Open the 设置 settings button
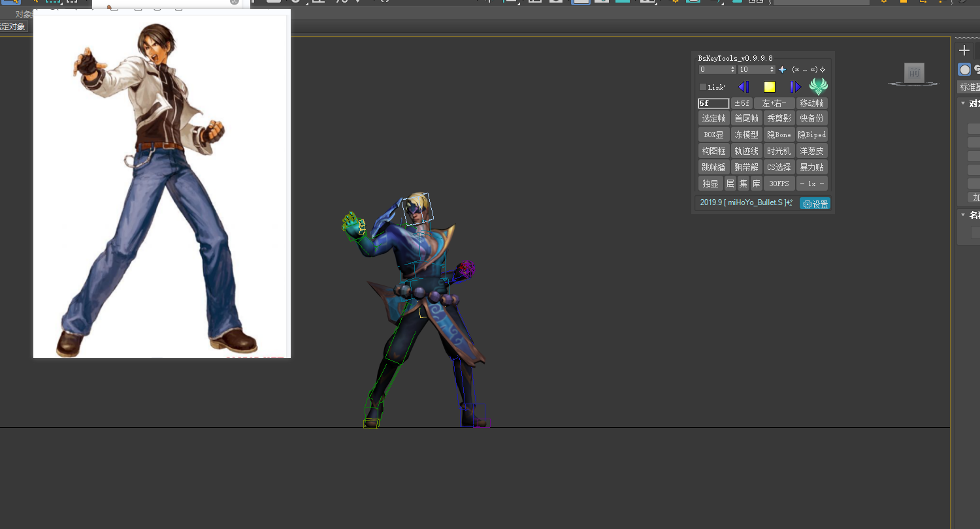This screenshot has height=529, width=980. coord(815,204)
